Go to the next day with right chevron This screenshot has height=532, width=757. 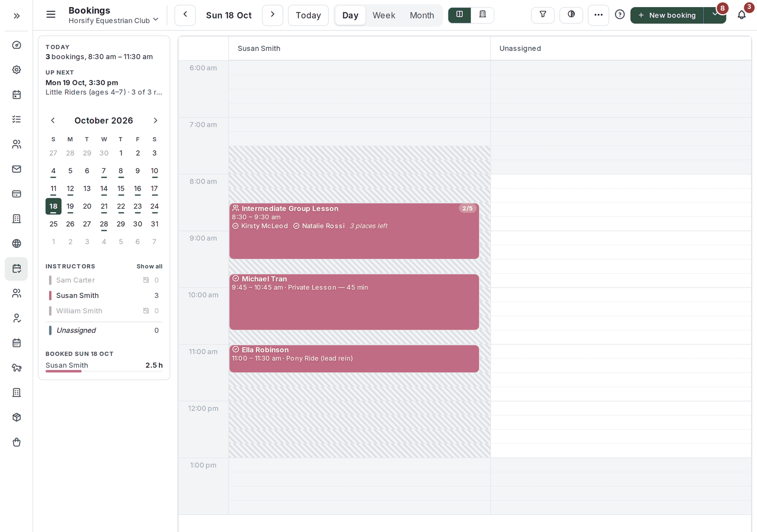tap(273, 15)
